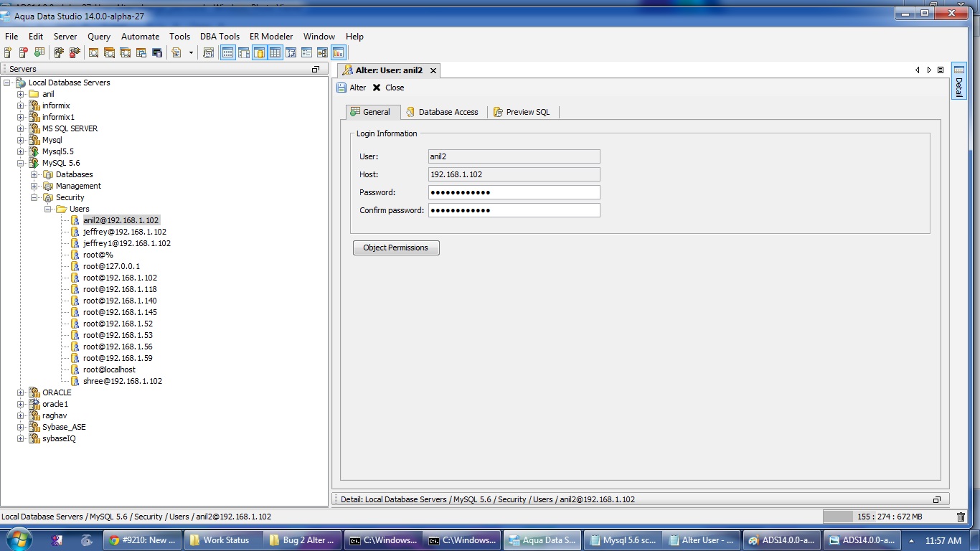
Task: Close the Alter: User: anil2 tab
Action: 433,70
